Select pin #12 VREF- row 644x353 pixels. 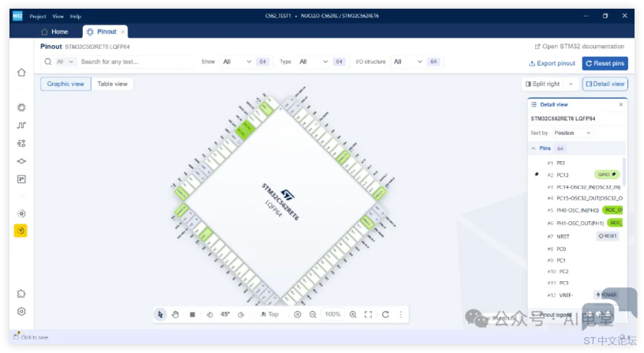tap(577, 295)
